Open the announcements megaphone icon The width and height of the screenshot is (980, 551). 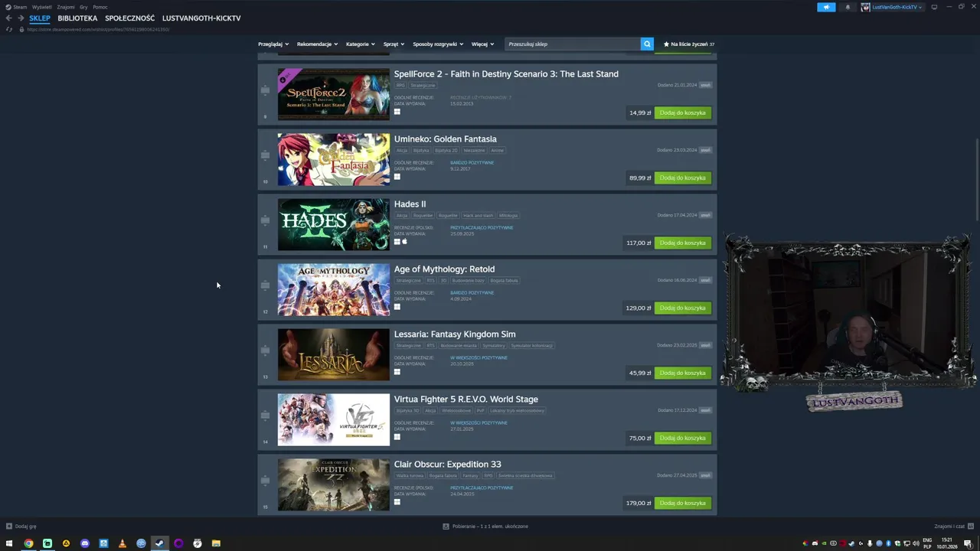tap(826, 7)
